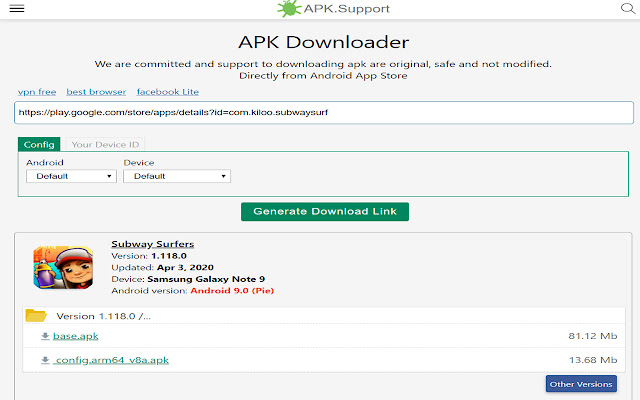Switch to Your Device ID tab
640x400 pixels.
point(105,144)
